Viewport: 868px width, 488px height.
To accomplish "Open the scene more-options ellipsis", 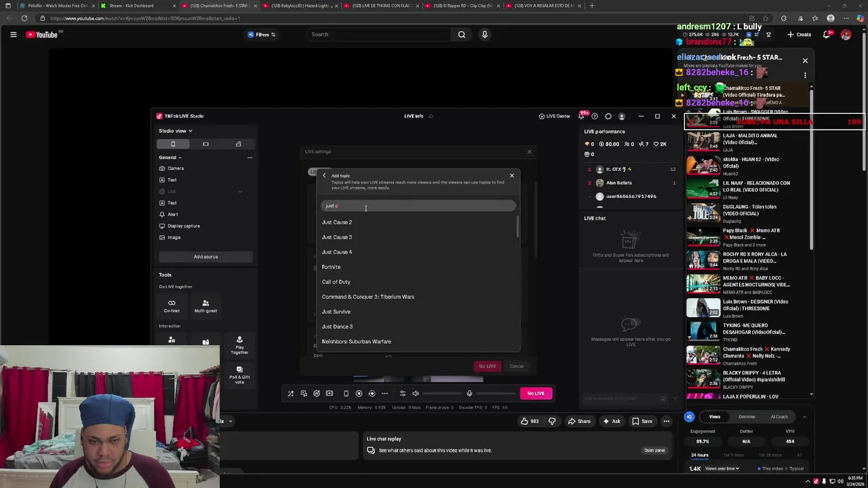I will [x=250, y=157].
